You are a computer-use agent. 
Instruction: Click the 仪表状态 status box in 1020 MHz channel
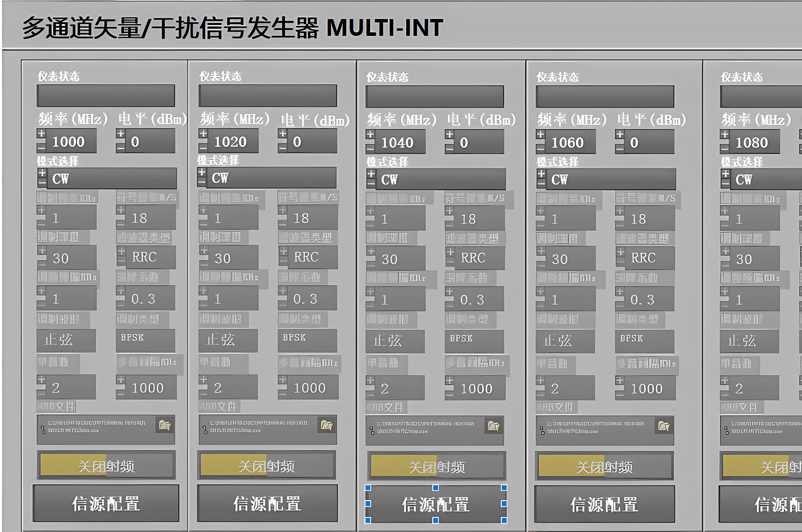coord(267,96)
